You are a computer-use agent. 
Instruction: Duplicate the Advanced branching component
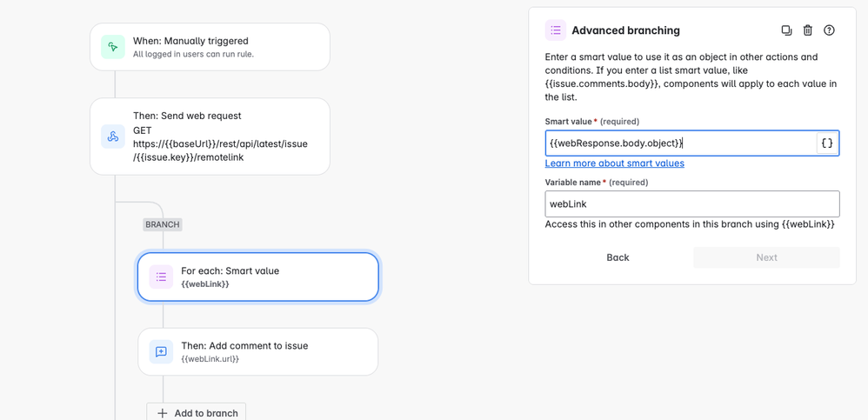786,30
